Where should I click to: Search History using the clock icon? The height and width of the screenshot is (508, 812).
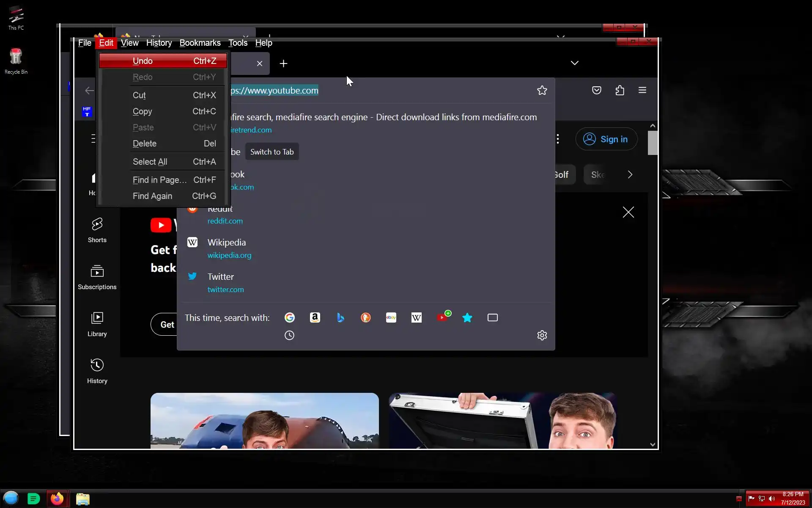pos(289,335)
